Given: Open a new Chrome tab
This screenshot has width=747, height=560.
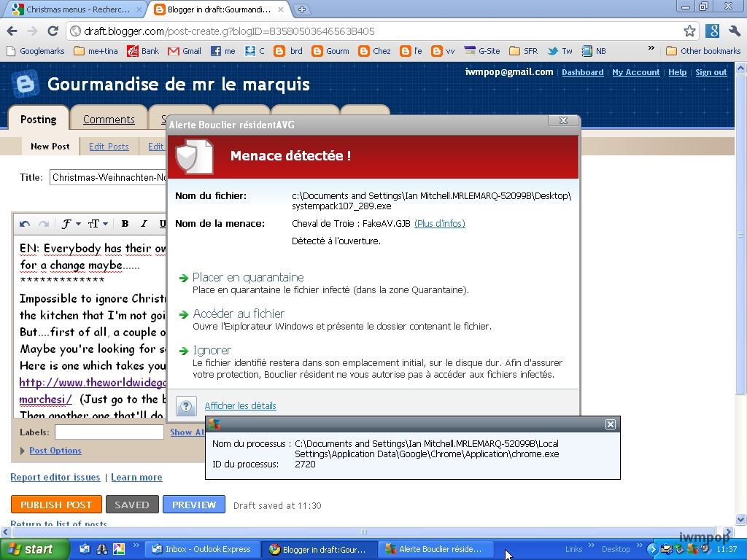Looking at the screenshot, I should pos(301,9).
